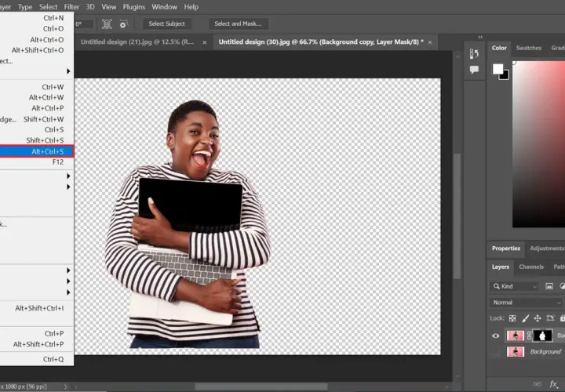565x392 pixels.
Task: Close the Untitled design (30).jpg tab
Action: click(430, 42)
